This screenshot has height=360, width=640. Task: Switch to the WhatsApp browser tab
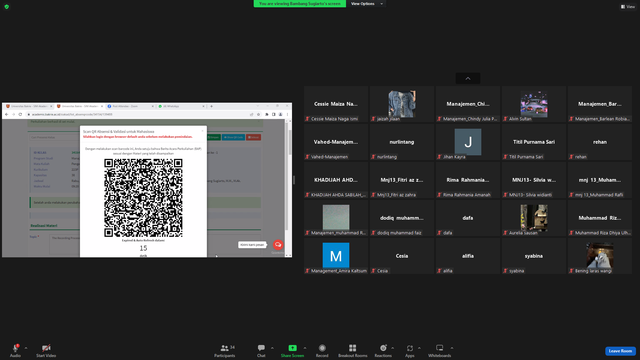(x=181, y=106)
